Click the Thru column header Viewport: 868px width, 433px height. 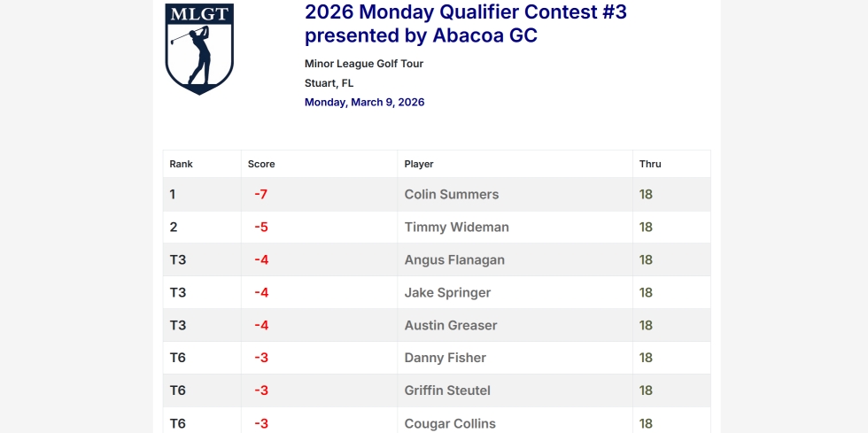(650, 164)
